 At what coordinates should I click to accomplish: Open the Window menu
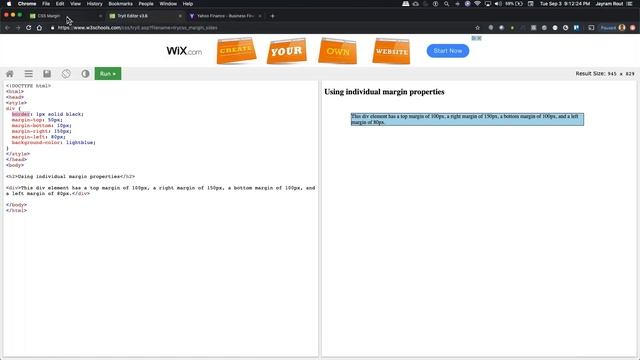click(x=168, y=4)
